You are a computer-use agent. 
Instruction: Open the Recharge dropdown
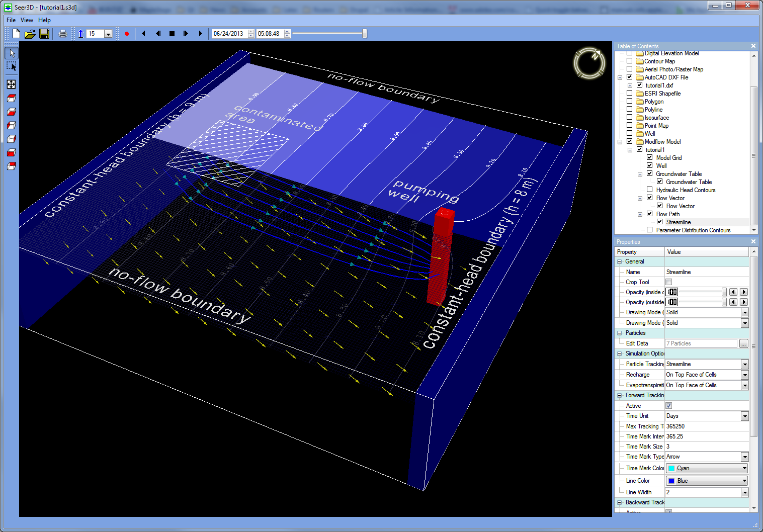click(x=745, y=375)
